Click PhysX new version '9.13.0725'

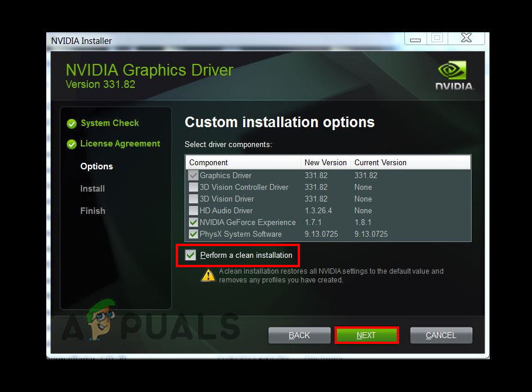[321, 234]
